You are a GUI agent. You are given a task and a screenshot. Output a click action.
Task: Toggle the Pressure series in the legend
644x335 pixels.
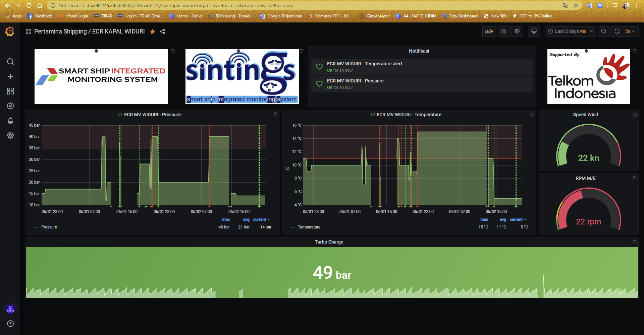point(49,227)
